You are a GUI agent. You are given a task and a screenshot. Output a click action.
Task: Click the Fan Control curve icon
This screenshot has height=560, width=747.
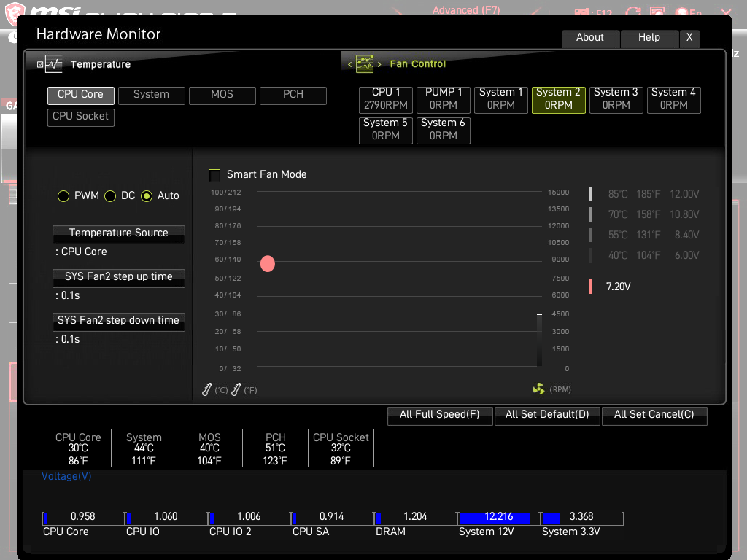point(365,64)
